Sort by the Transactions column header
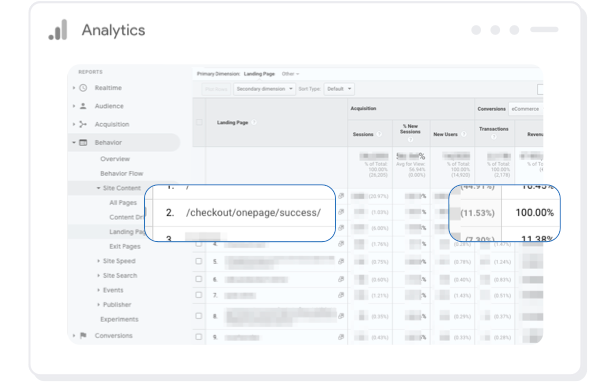This screenshot has height=382, width=600. [x=494, y=129]
